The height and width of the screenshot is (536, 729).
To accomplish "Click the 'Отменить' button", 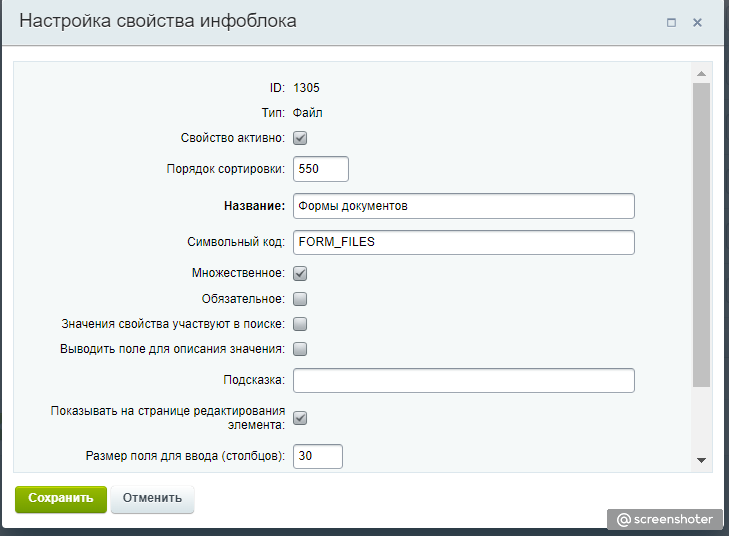I will 152,499.
